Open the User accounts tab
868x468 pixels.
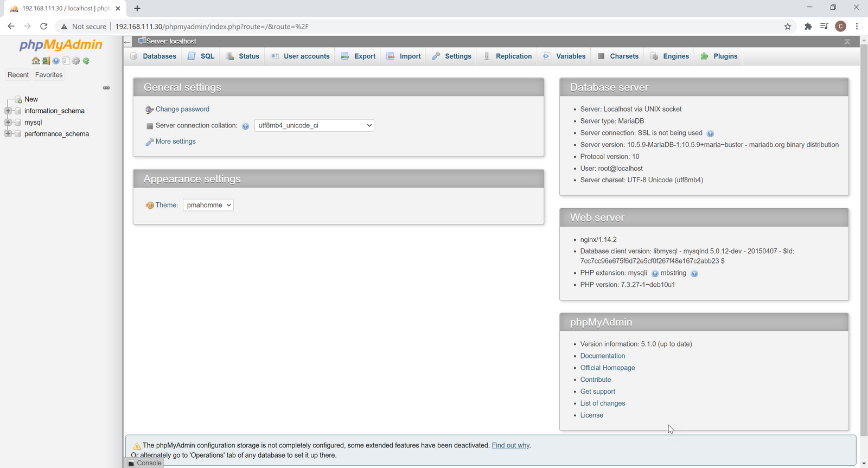[300, 56]
